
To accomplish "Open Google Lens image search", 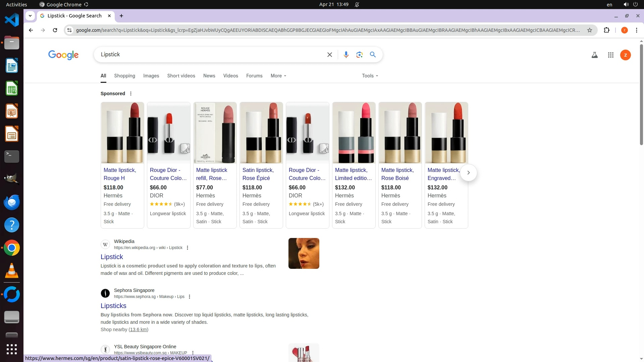I will 359,55.
